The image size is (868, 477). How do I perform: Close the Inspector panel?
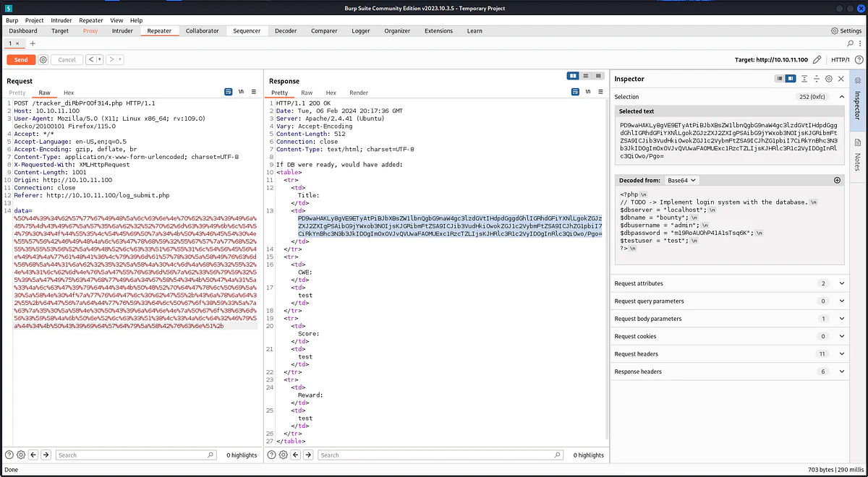tap(841, 79)
